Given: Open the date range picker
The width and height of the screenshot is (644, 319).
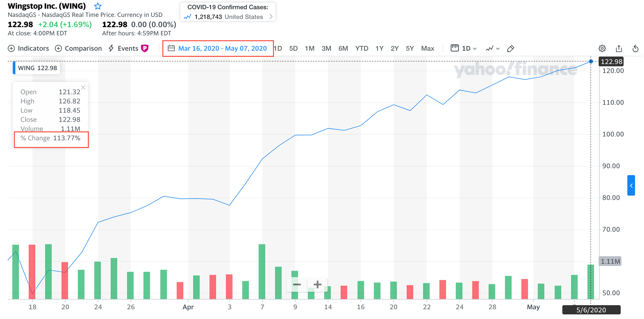Looking at the screenshot, I should point(218,48).
